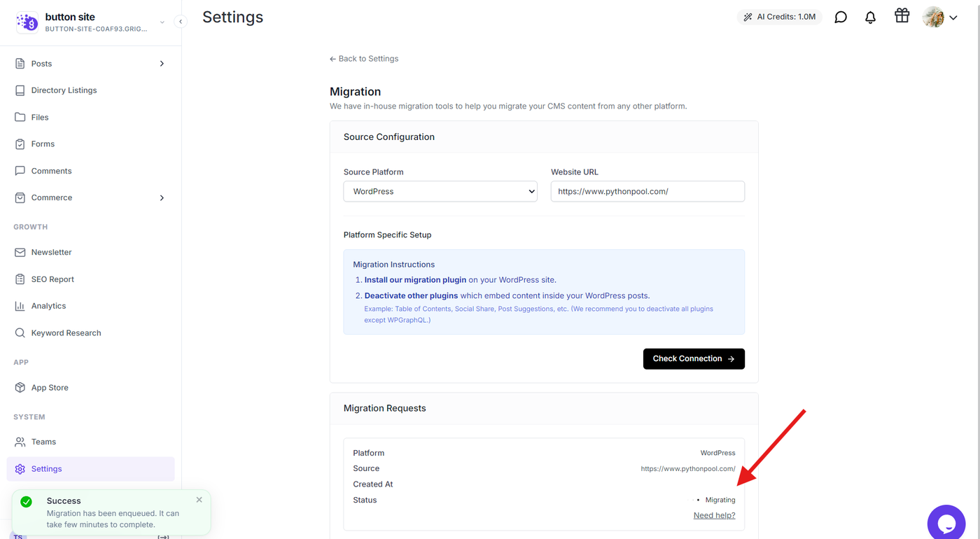Expand the Posts submenu chevron
The width and height of the screenshot is (980, 539).
pos(162,64)
